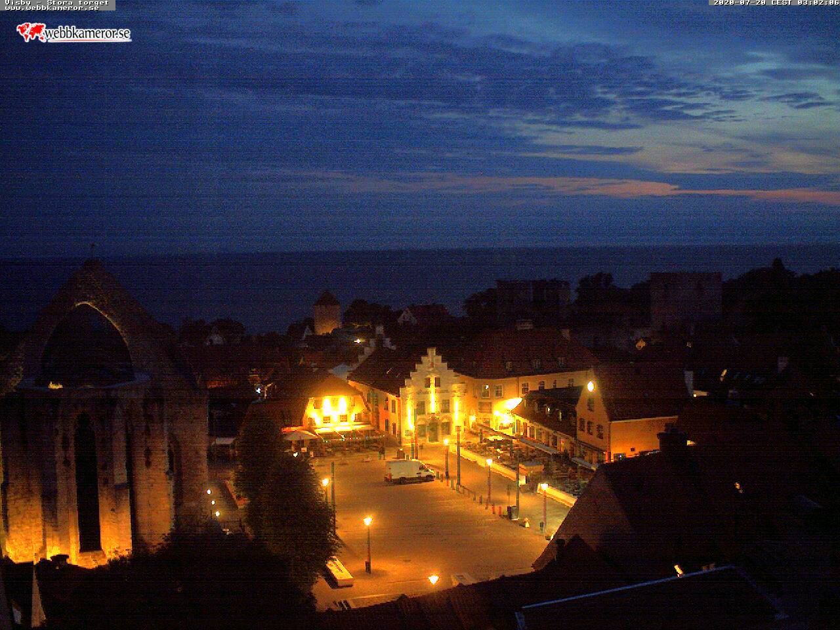This screenshot has height=630, width=840.
Task: Click the "Visby - Stora torget" caption text
Action: coord(56,2)
